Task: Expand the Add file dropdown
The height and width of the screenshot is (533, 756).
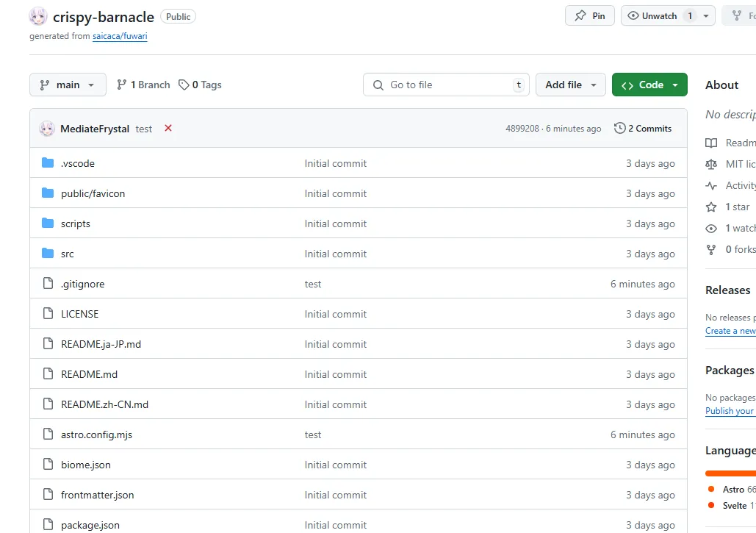Action: pos(571,85)
